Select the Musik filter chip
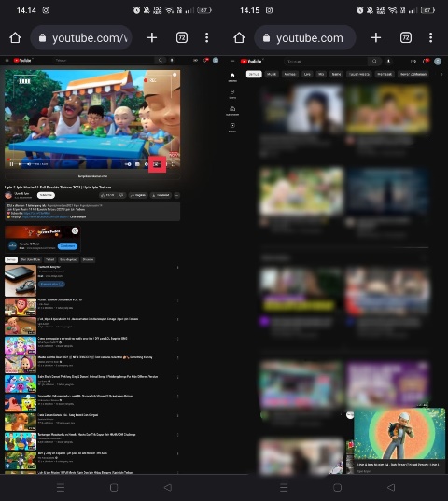 [x=272, y=74]
